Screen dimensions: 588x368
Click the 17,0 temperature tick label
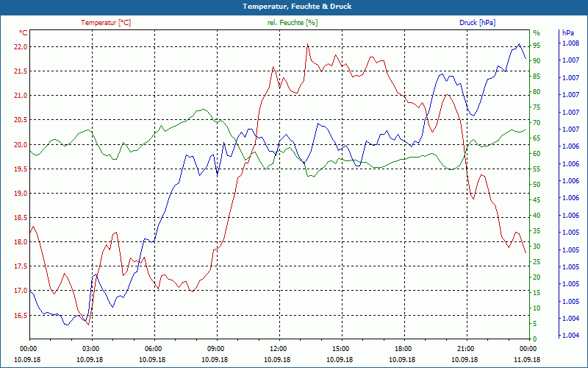(21, 291)
